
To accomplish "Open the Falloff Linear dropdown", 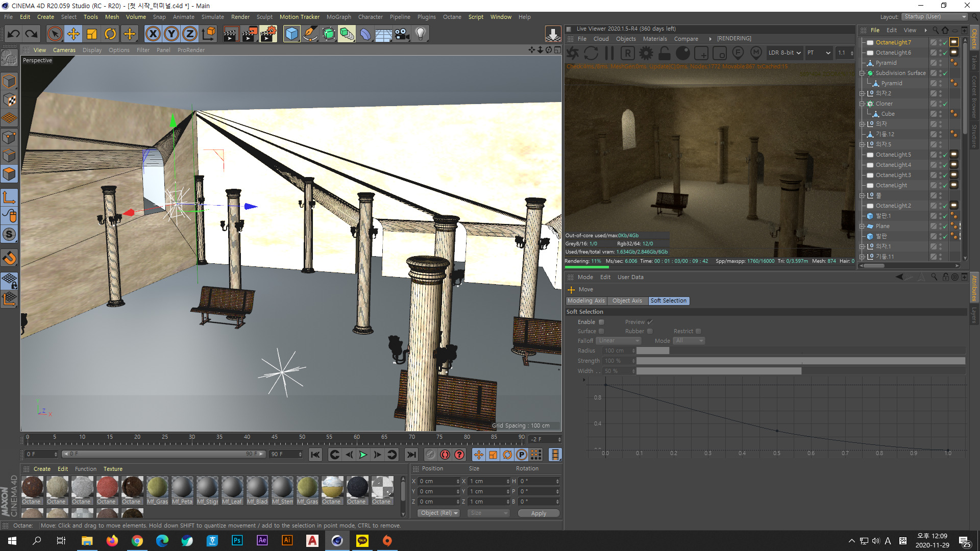I will (619, 340).
